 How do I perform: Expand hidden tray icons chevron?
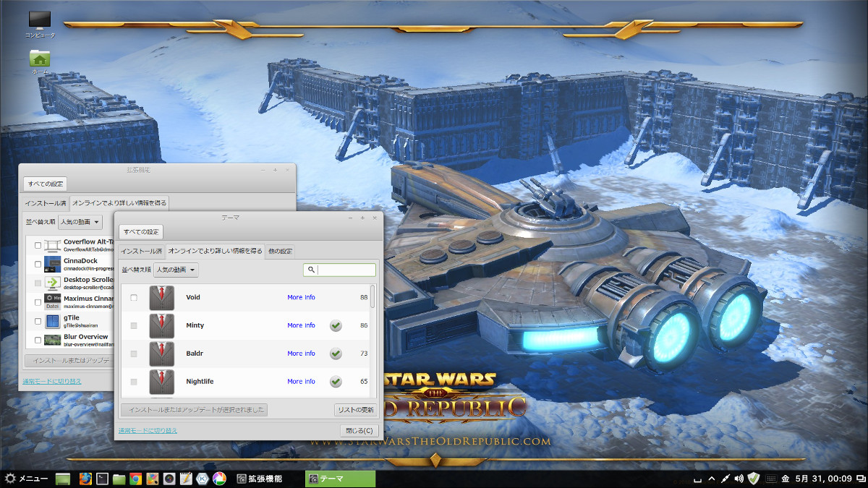(x=711, y=479)
